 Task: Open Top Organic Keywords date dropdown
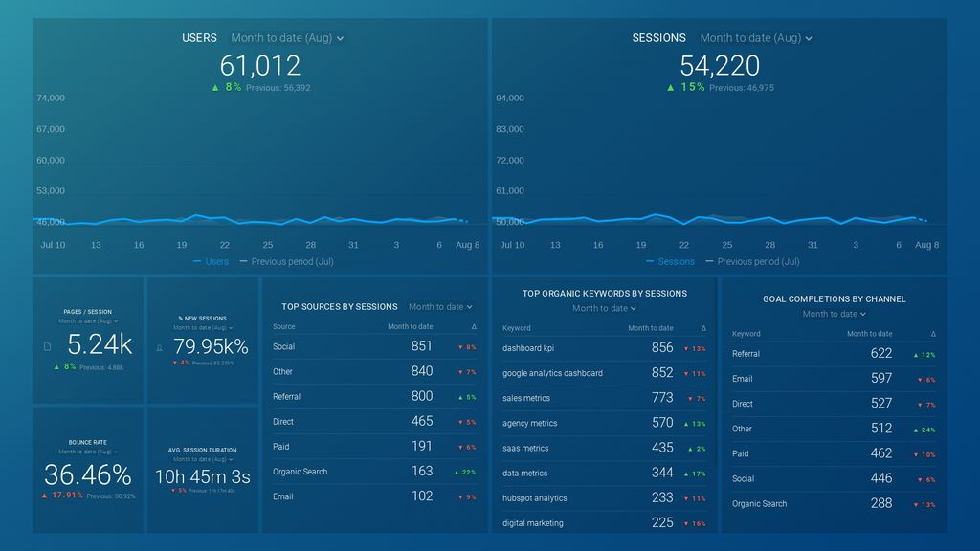coord(604,308)
